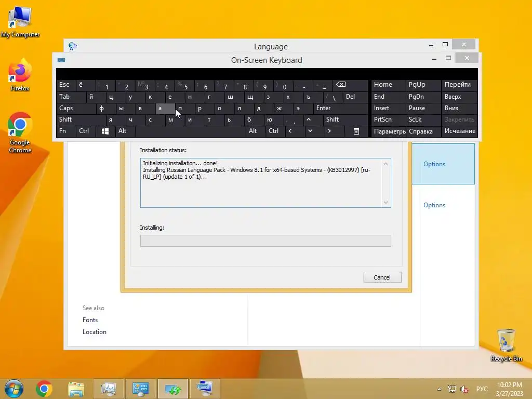Click the muted volume tray icon
This screenshot has height=399, width=532.
(x=464, y=389)
